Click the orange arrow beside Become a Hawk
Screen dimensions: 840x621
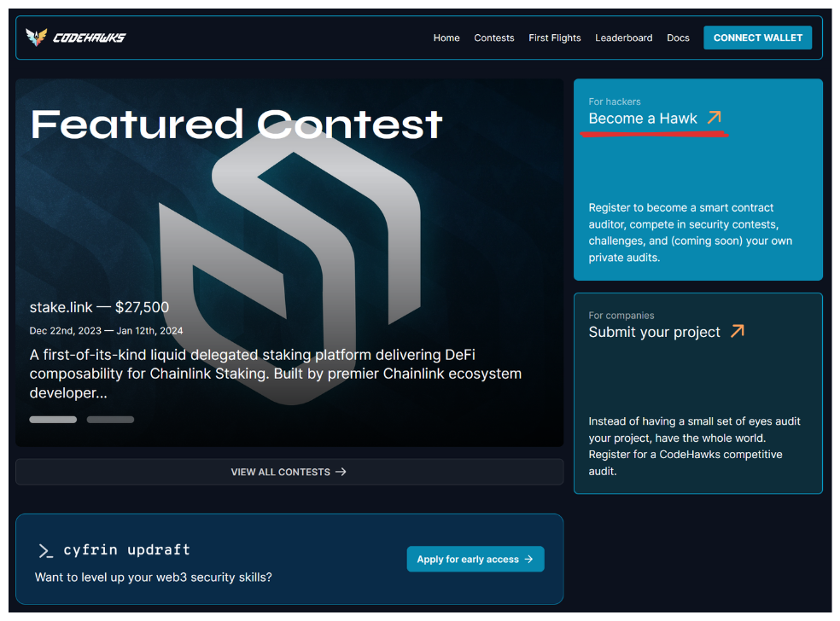(x=714, y=118)
